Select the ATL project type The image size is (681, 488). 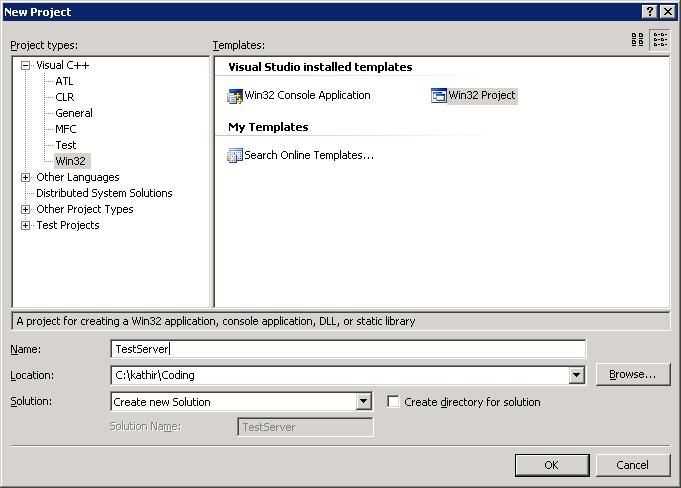[64, 81]
